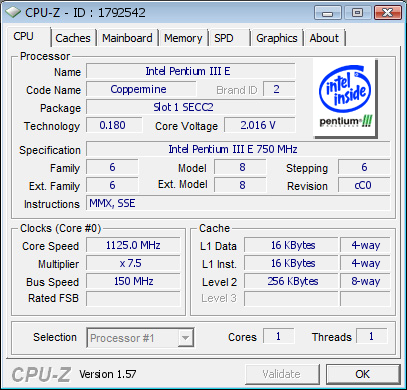
Task: Switch to the Caches tab
Action: [x=73, y=38]
